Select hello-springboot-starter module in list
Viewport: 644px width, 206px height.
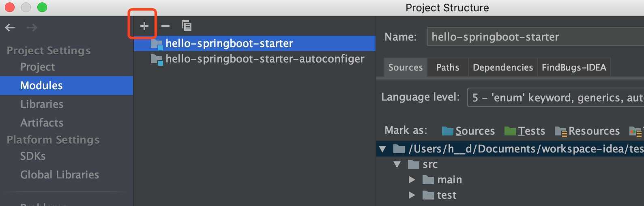point(255,43)
